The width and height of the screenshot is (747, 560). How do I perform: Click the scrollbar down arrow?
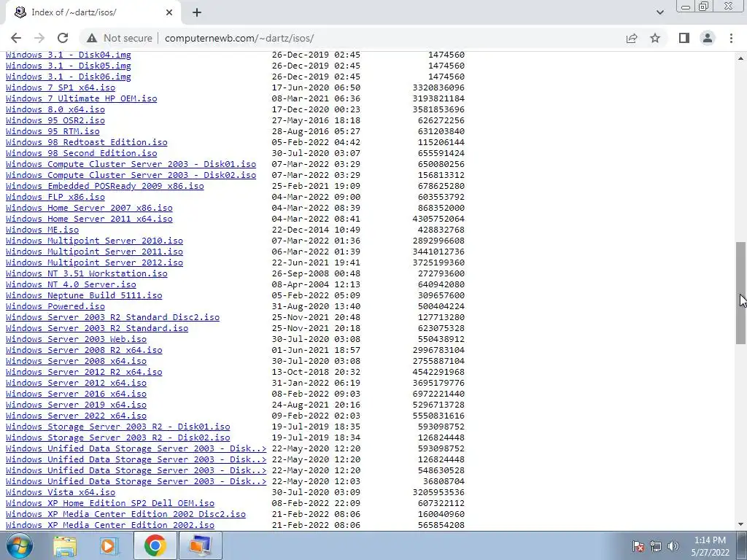point(741,524)
